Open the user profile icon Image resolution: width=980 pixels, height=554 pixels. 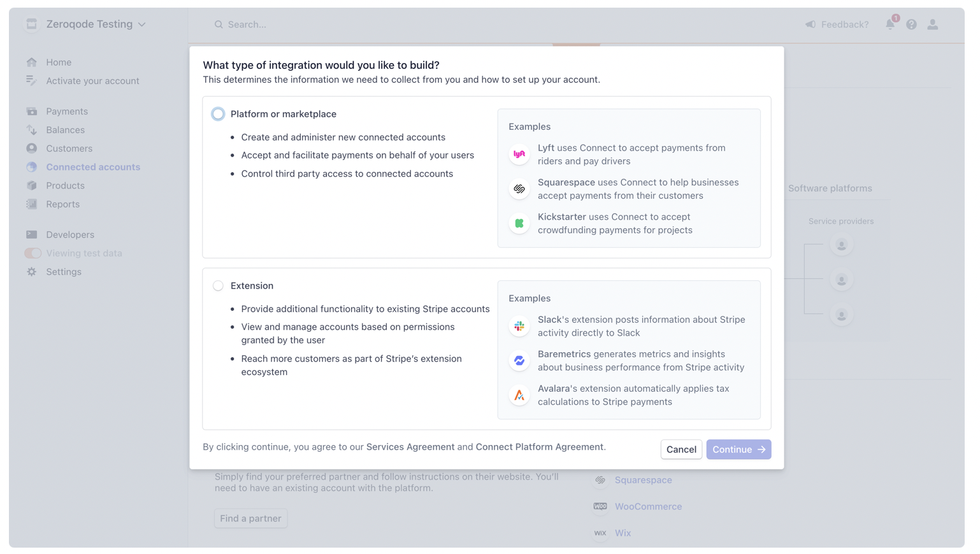pos(933,24)
